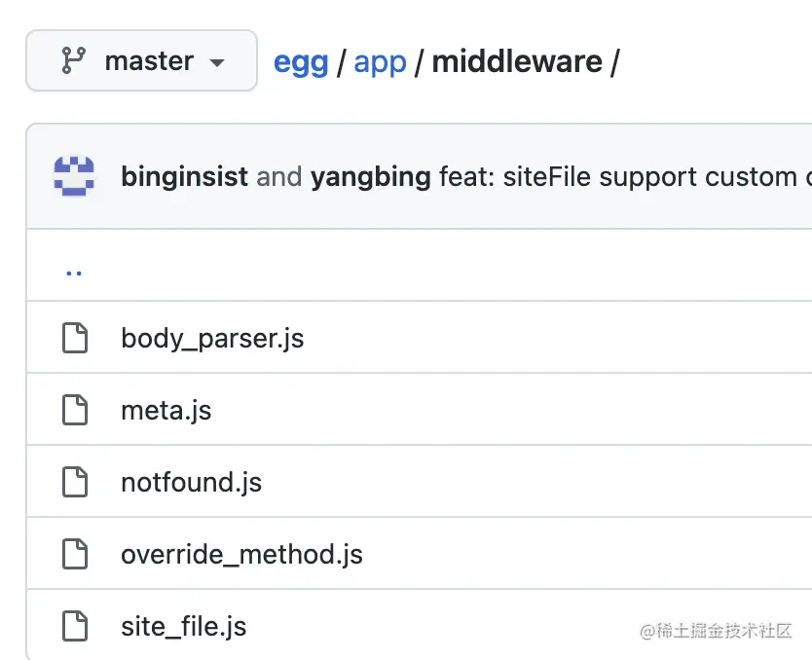Open the yangbing author profile
812x660 pixels.
click(x=370, y=177)
